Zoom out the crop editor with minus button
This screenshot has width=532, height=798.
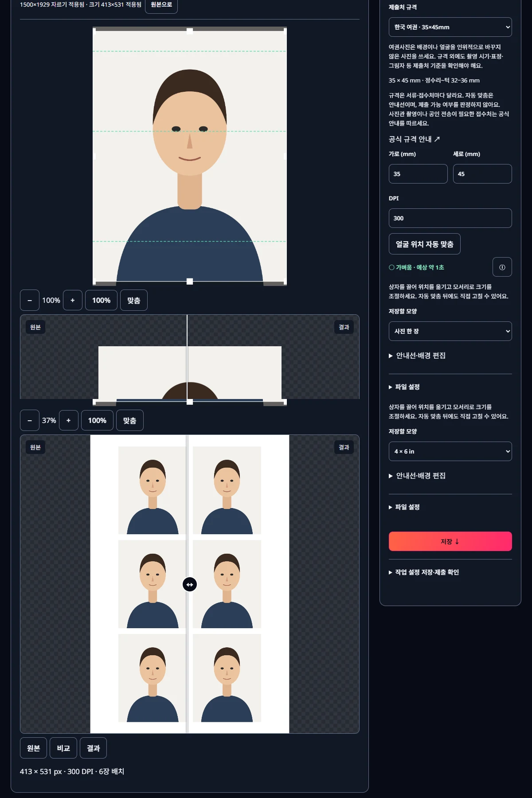click(30, 300)
